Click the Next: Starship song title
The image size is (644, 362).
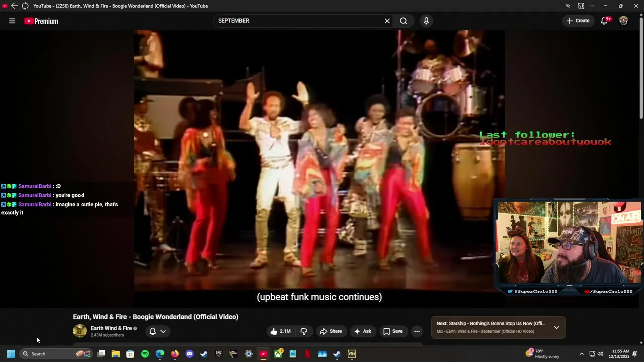pos(491,324)
